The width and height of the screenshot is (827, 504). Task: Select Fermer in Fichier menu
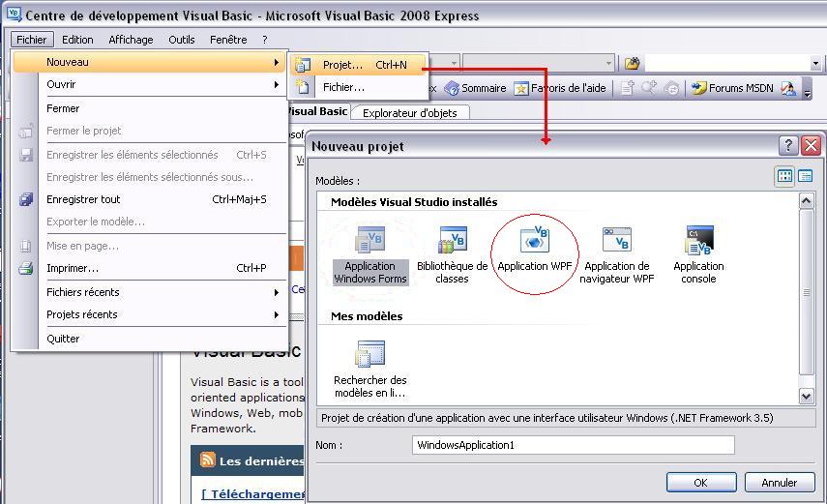(x=150, y=108)
